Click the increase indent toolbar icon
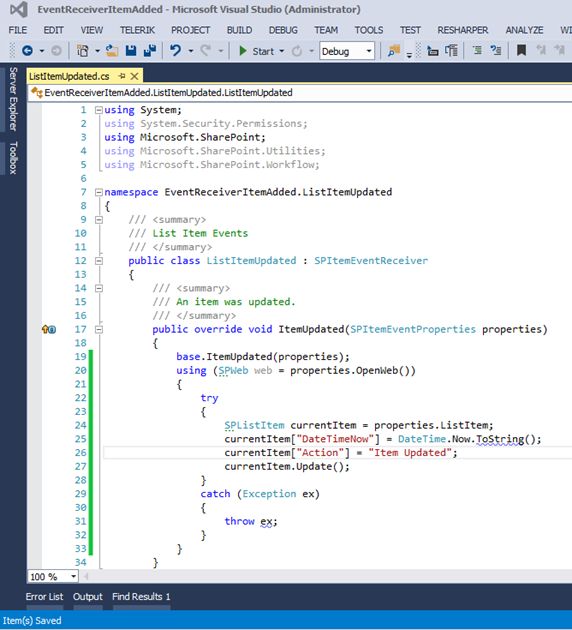The height and width of the screenshot is (630, 572). click(x=451, y=51)
